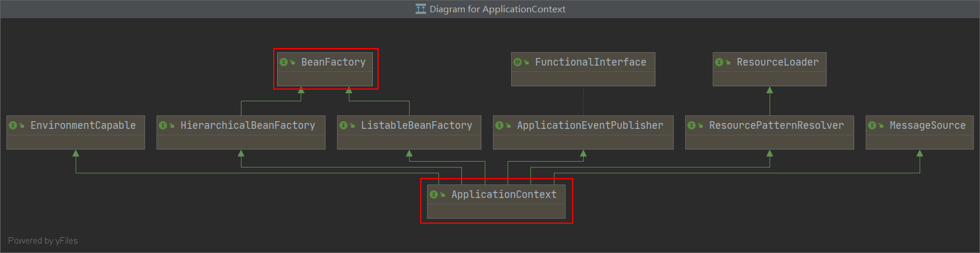Click the interface icon on the MessageSource node

pyautogui.click(x=872, y=125)
